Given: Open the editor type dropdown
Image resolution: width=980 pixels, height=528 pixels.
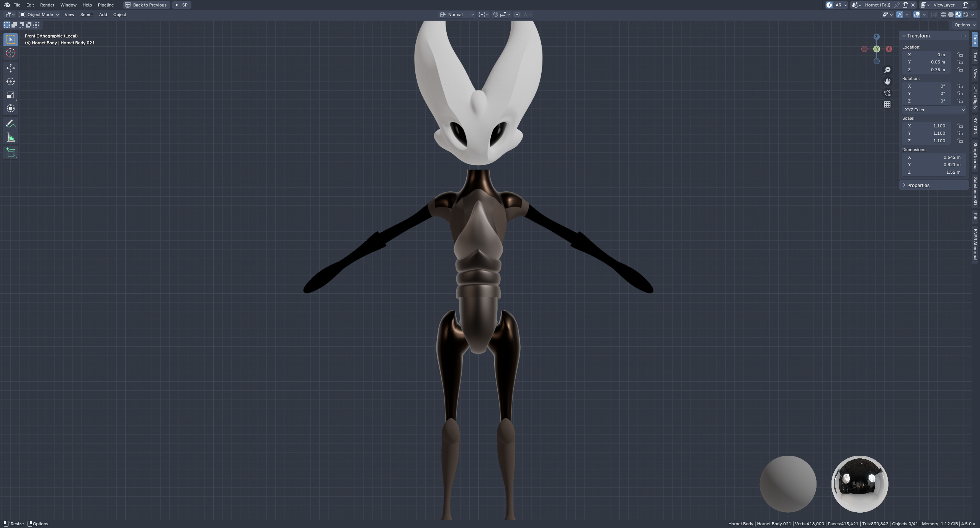Looking at the screenshot, I should [x=9, y=15].
